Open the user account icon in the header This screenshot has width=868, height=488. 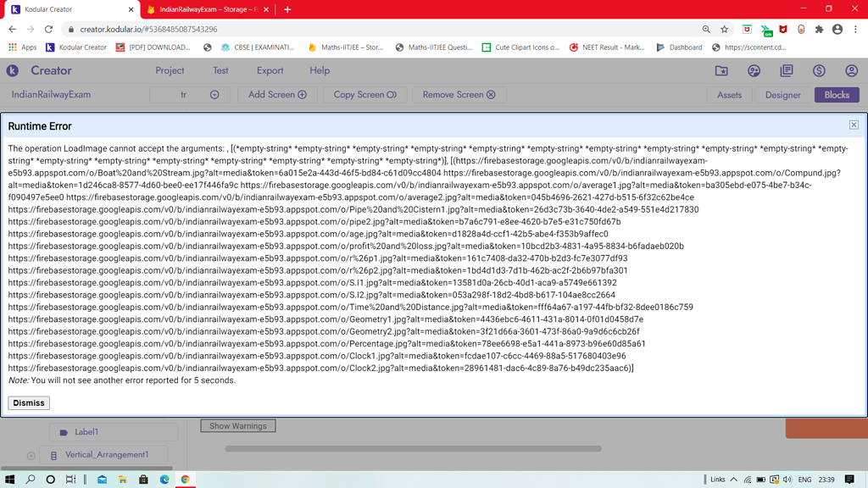[851, 70]
